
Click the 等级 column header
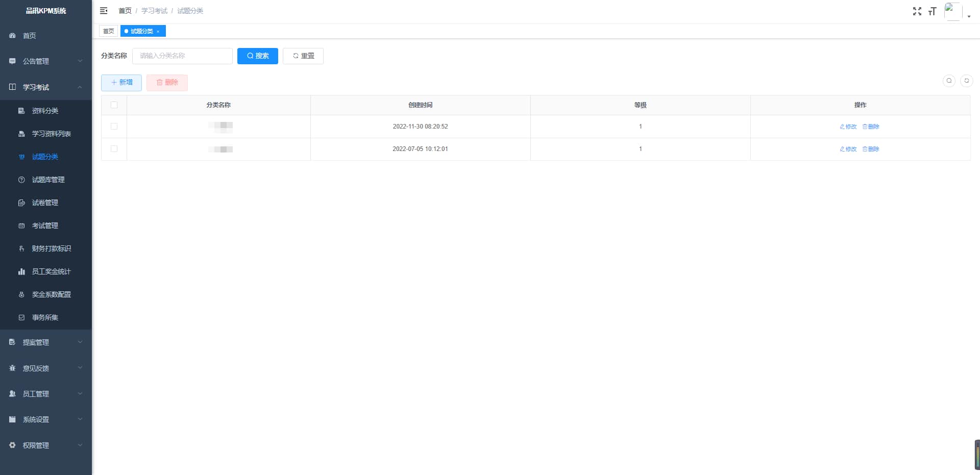(641, 105)
